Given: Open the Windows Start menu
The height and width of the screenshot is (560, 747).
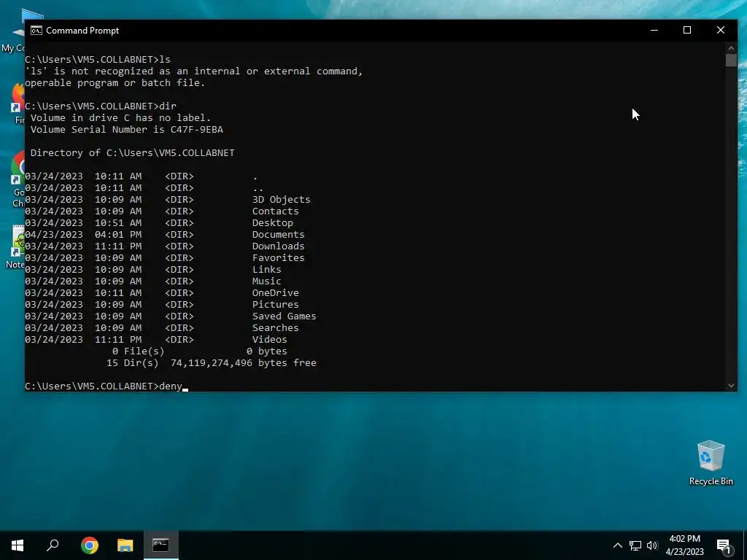Looking at the screenshot, I should 18,545.
